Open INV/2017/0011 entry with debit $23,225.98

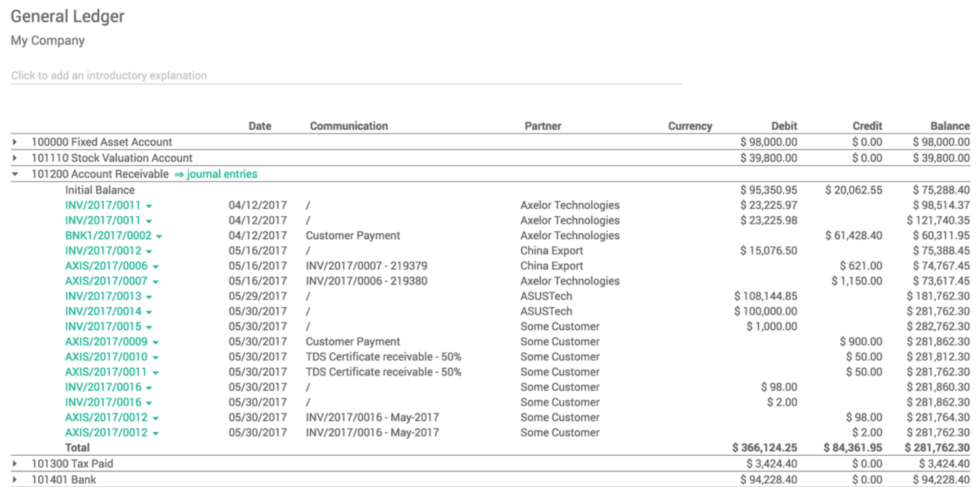[103, 220]
